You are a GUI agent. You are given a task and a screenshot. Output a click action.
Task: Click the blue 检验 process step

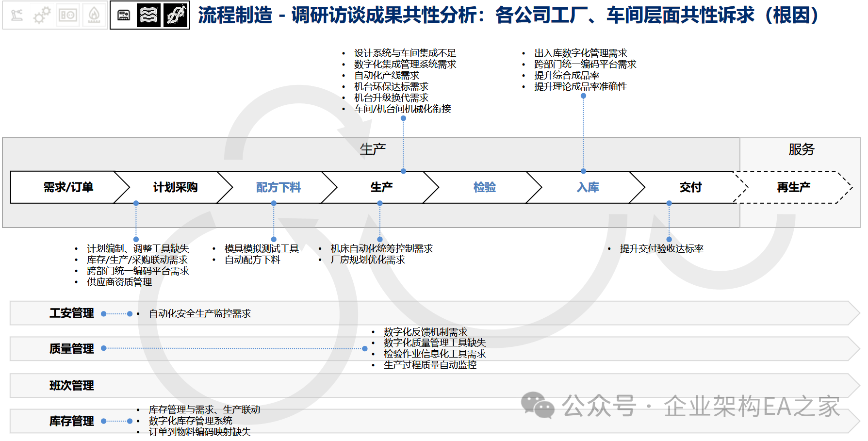pos(484,187)
